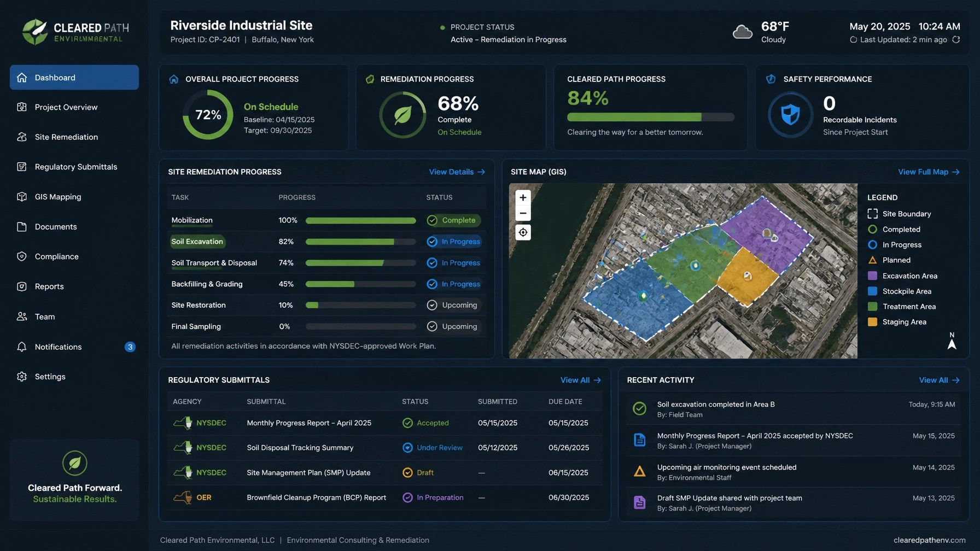Open the Team page
Image resolution: width=980 pixels, height=551 pixels.
tap(74, 316)
